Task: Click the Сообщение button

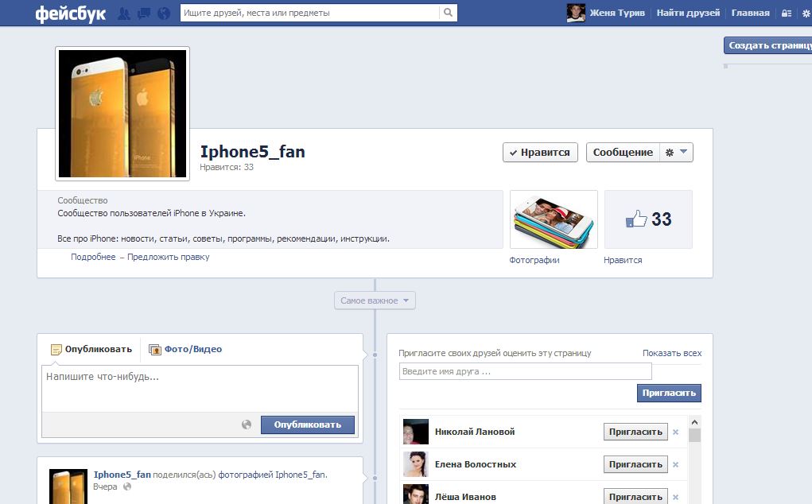Action: click(623, 153)
